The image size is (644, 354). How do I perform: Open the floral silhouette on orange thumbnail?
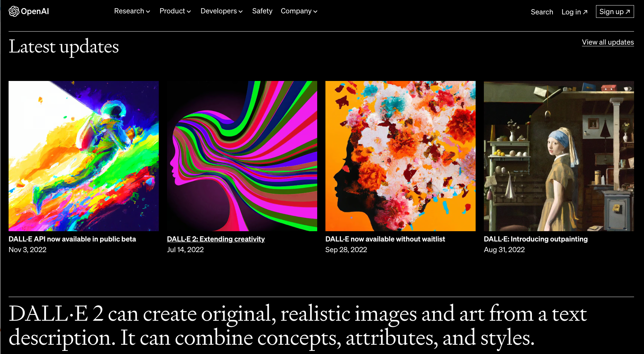(x=401, y=156)
